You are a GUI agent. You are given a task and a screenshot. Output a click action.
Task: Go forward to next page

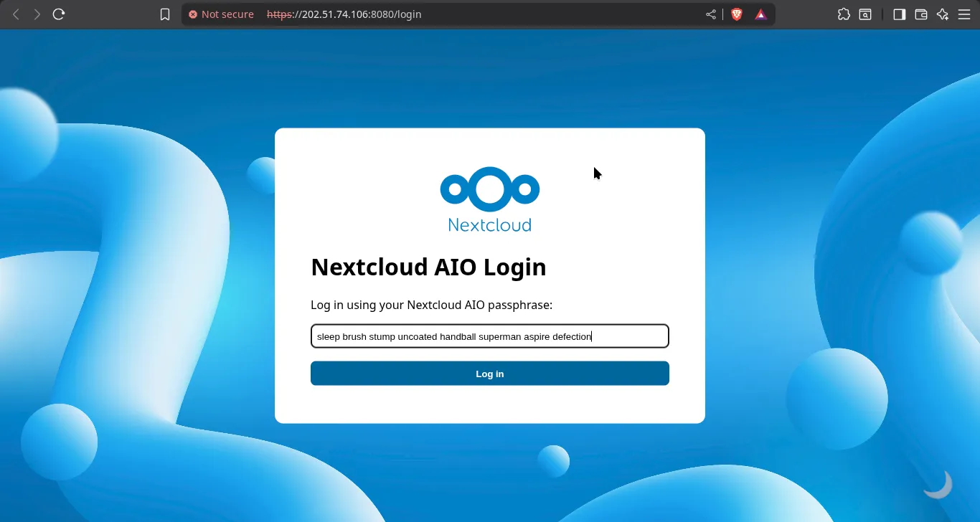click(37, 14)
